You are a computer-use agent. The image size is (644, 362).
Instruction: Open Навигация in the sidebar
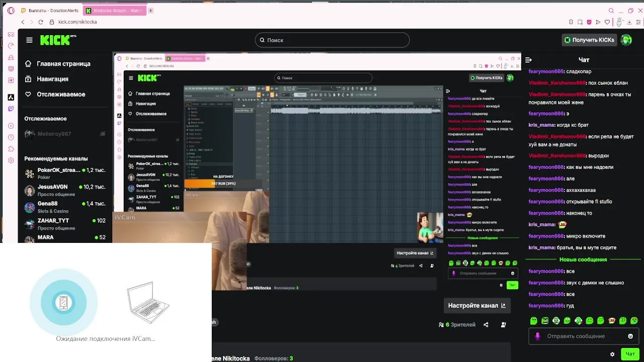(x=47, y=79)
